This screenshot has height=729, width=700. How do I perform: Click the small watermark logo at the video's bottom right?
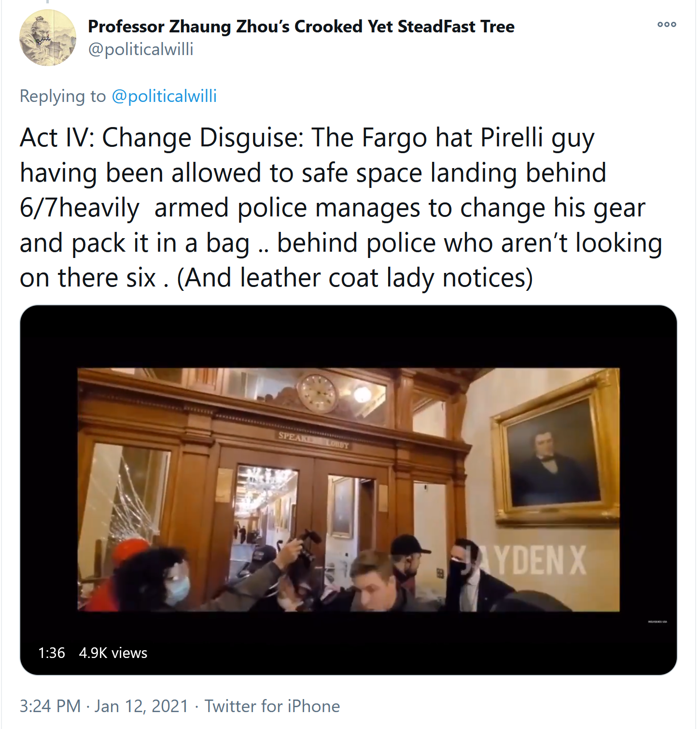pos(657,622)
